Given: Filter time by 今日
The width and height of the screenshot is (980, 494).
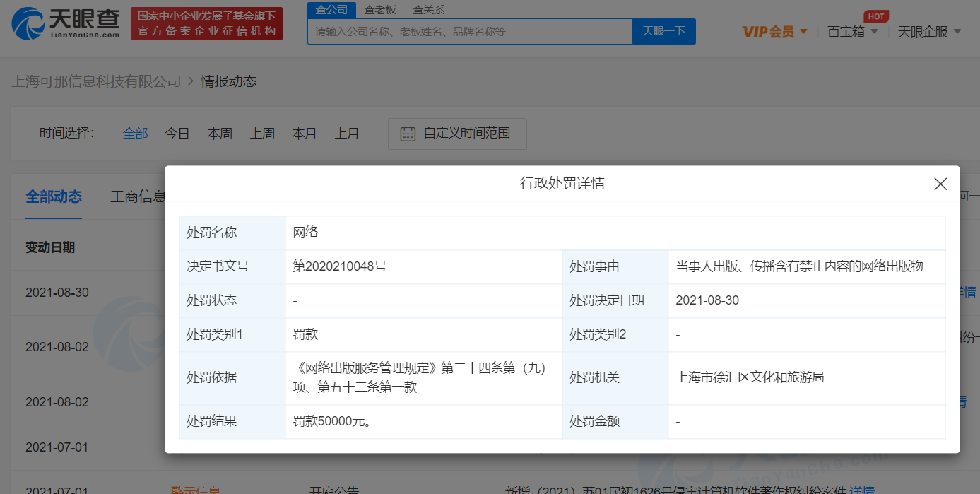Looking at the screenshot, I should click(x=177, y=134).
